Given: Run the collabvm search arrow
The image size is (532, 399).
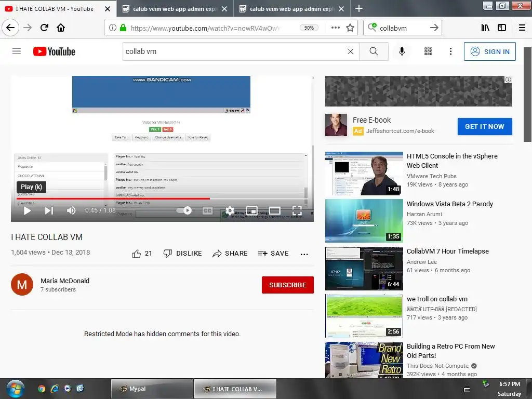Looking at the screenshot, I should [434, 28].
